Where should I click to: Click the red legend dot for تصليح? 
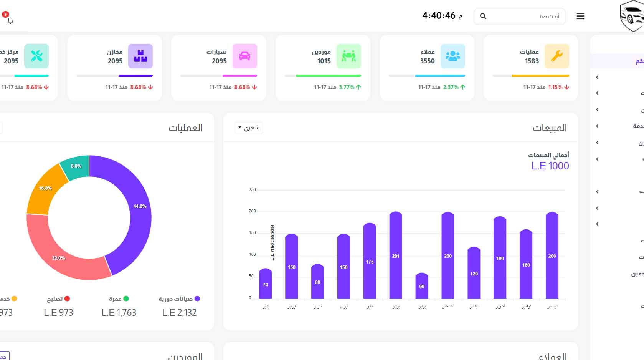click(x=67, y=299)
